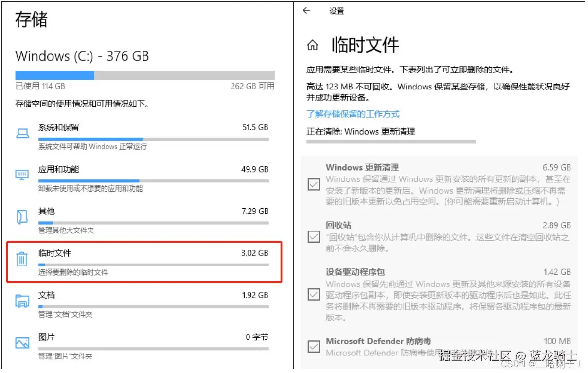The height and width of the screenshot is (373, 588).
Task: Click the 正在清除 cleanup progress bar
Action: pos(391,142)
